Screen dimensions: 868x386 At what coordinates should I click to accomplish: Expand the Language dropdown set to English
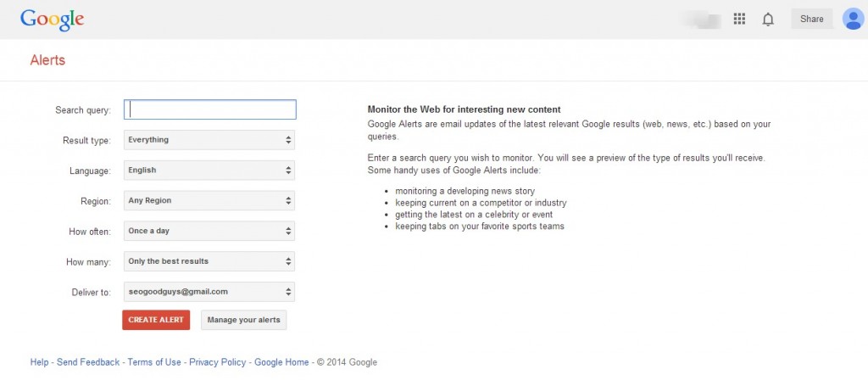tap(209, 171)
